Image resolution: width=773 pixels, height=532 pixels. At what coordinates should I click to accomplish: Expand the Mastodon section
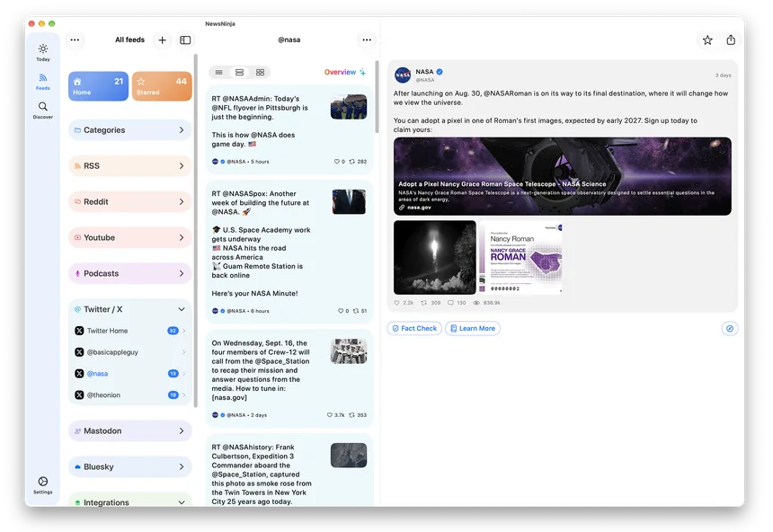point(129,431)
